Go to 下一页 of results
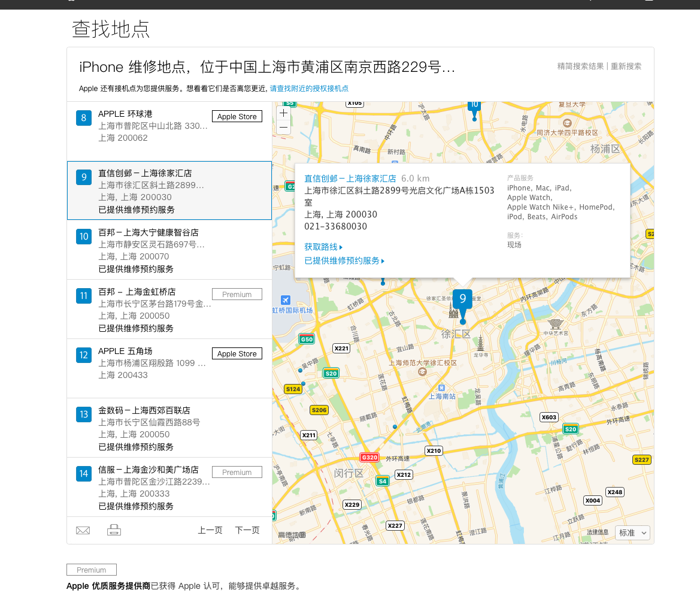Image resolution: width=700 pixels, height=596 pixels. pyautogui.click(x=247, y=530)
